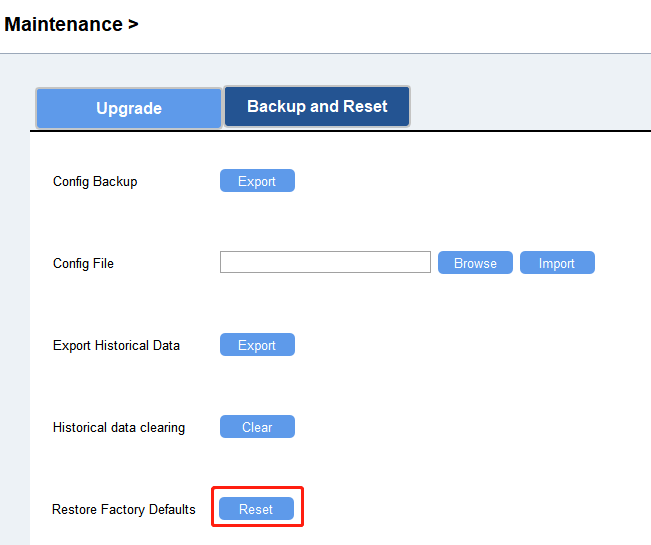651x545 pixels.
Task: Clear the historical data
Action: pos(257,427)
